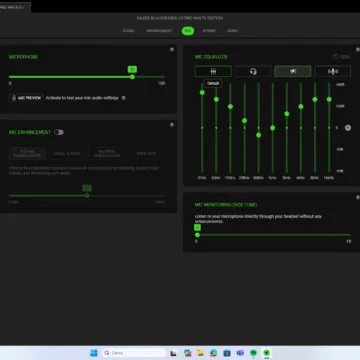The height and width of the screenshot is (360, 360).
Task: Click the 63Hz equalizer band handle
Action: tap(216, 99)
